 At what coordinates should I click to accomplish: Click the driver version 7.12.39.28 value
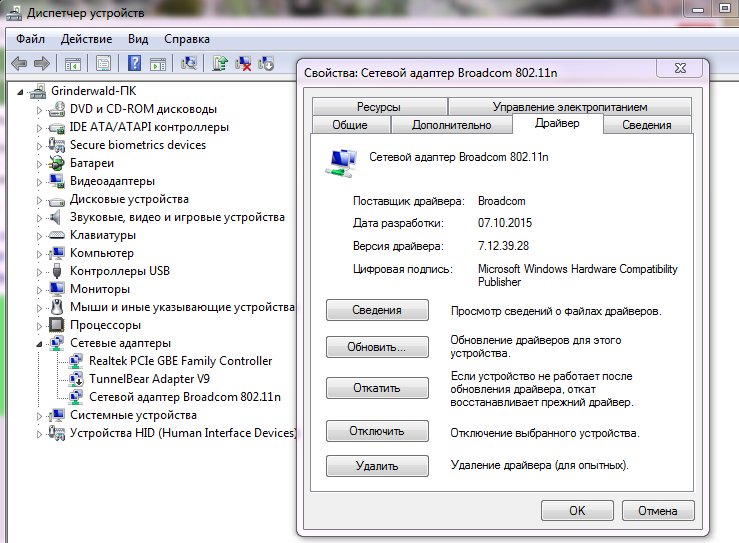[x=503, y=246]
